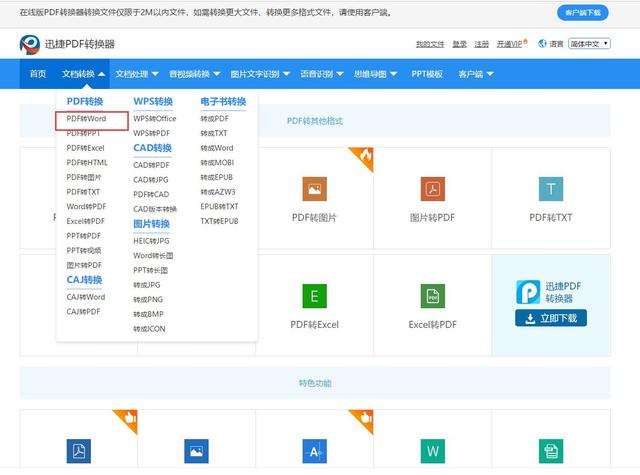The image size is (640, 475).
Task: Collapse the 文档转换 navigation menu
Action: [x=83, y=74]
